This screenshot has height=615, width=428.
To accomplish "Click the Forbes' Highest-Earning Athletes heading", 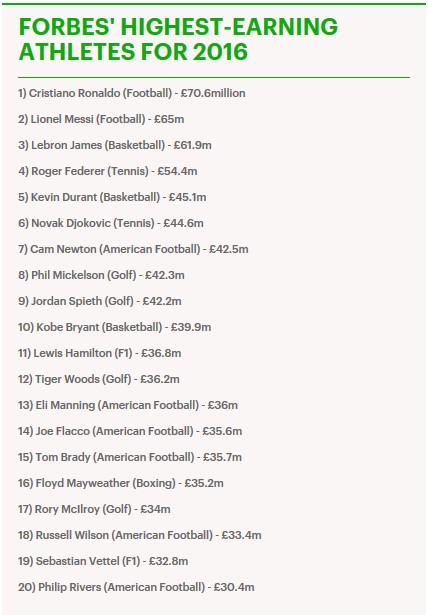I will coord(178,39).
